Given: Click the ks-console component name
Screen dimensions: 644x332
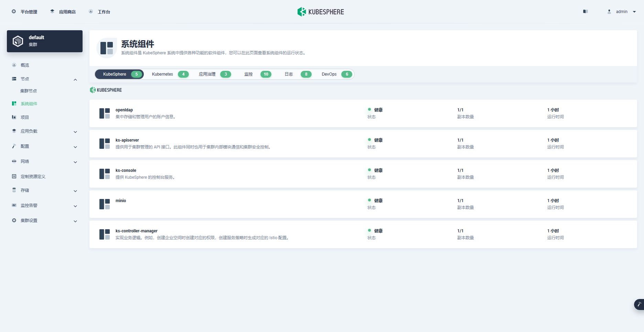Looking at the screenshot, I should (x=126, y=170).
